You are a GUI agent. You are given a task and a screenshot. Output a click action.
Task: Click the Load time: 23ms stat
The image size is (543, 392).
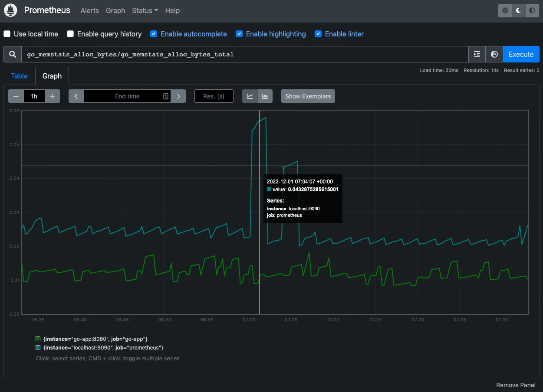[x=439, y=70]
